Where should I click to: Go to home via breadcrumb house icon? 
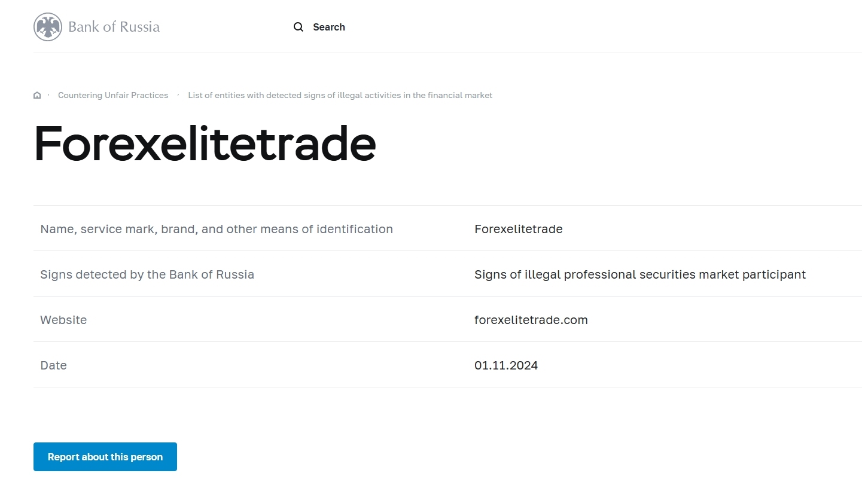tap(37, 95)
